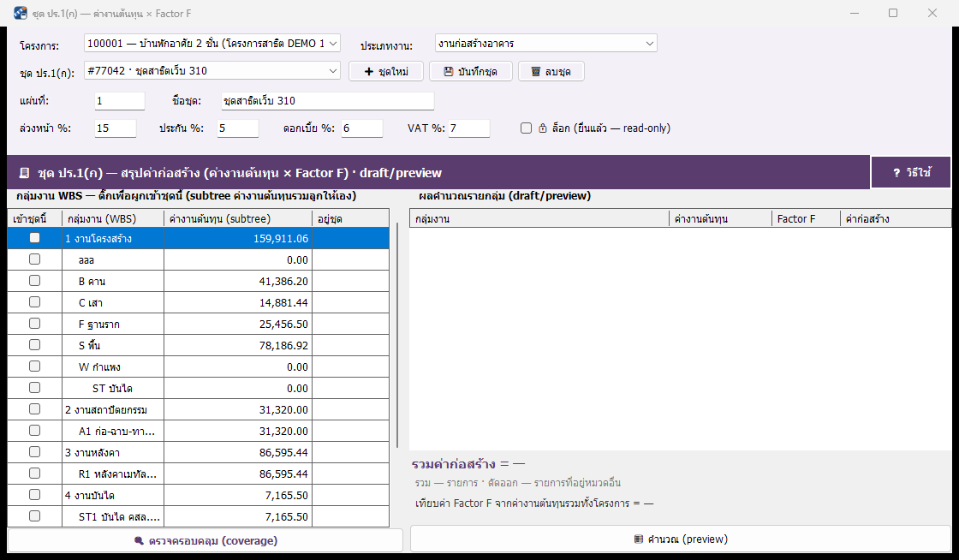The height and width of the screenshot is (560, 959).
Task: Select the A1 ก่อ-ฉาบ-ทา row
Action: pyautogui.click(x=198, y=431)
